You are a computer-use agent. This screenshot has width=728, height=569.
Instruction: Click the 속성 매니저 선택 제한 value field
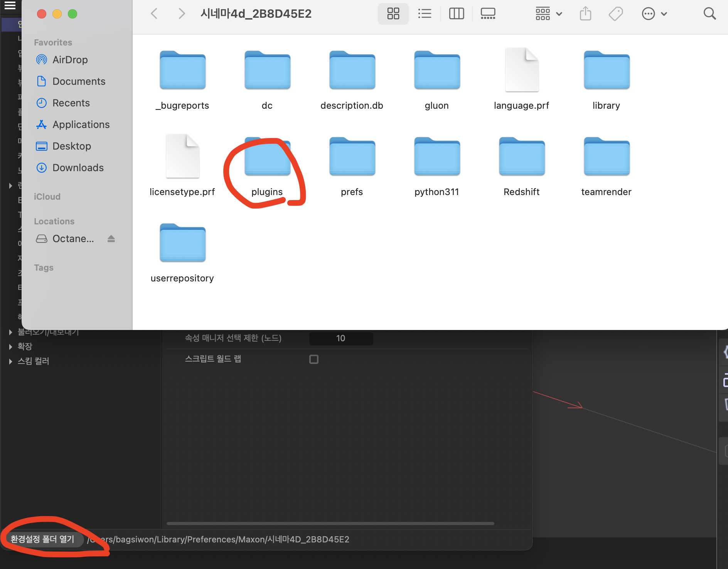(x=341, y=338)
